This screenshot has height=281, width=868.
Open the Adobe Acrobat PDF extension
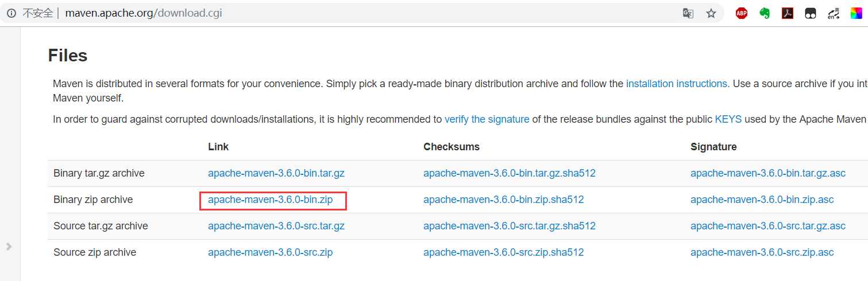tap(788, 13)
